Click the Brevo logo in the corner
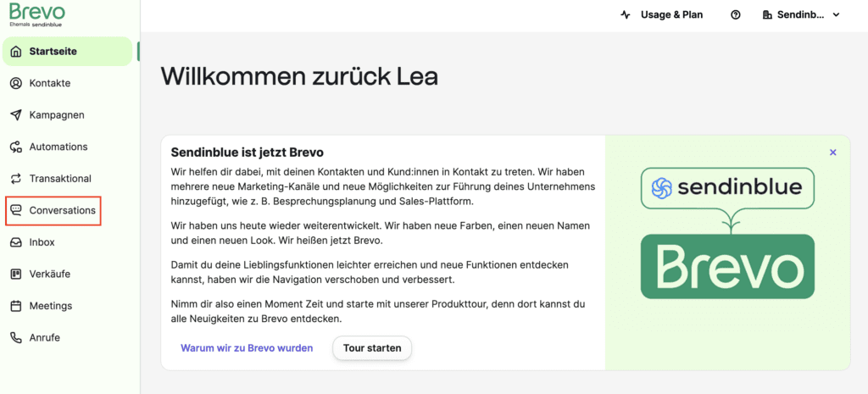Screen dimensions: 868x394 (x=37, y=14)
